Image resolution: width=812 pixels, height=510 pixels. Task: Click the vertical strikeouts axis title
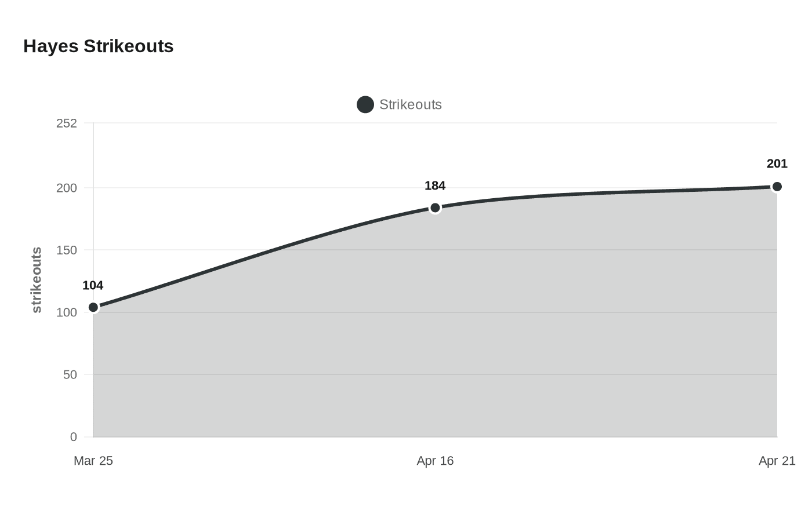(x=37, y=280)
